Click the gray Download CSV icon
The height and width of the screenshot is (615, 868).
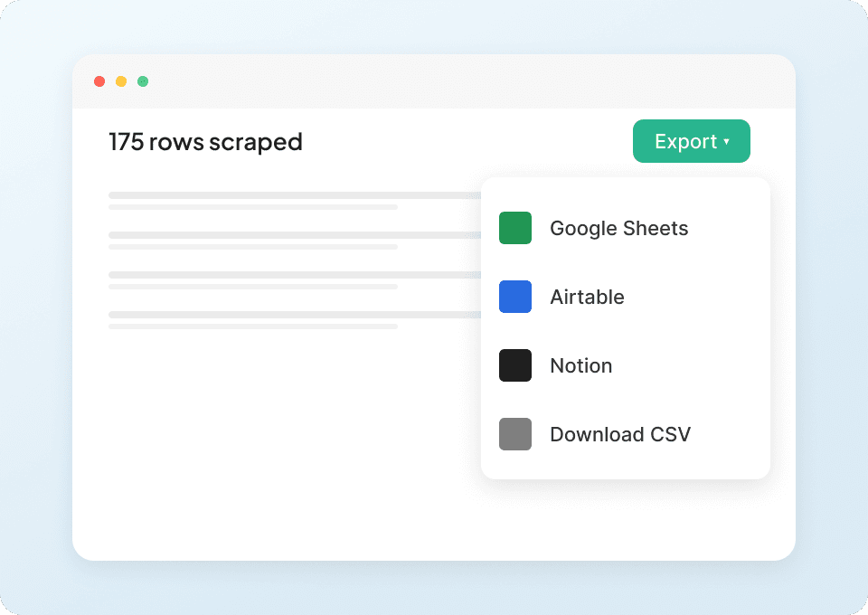(515, 434)
